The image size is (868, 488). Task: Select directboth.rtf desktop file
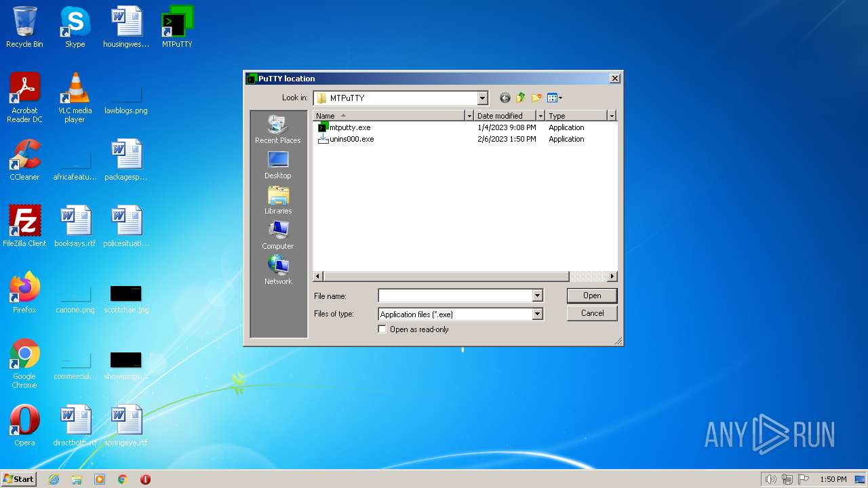(x=75, y=426)
